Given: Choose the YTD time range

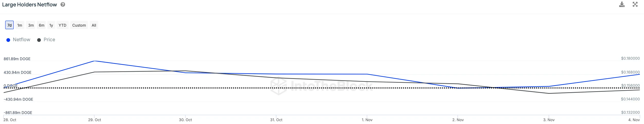Looking at the screenshot, I should click(62, 25).
